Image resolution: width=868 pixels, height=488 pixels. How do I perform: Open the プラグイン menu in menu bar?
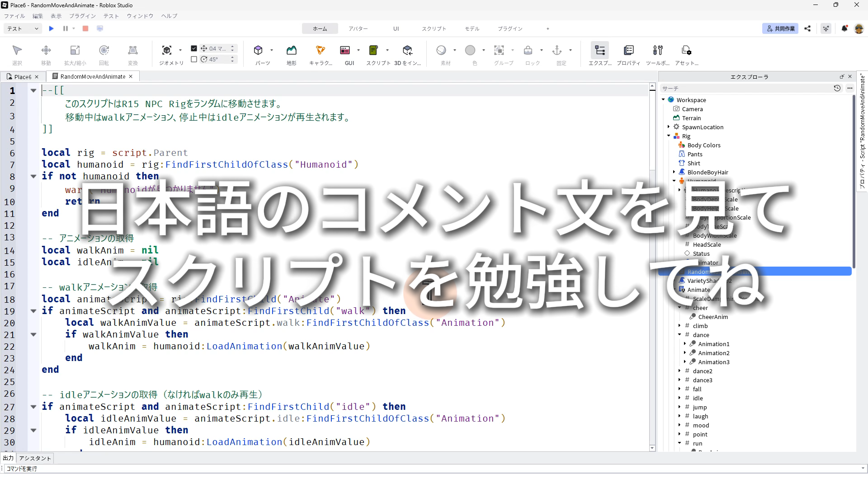[x=82, y=16]
